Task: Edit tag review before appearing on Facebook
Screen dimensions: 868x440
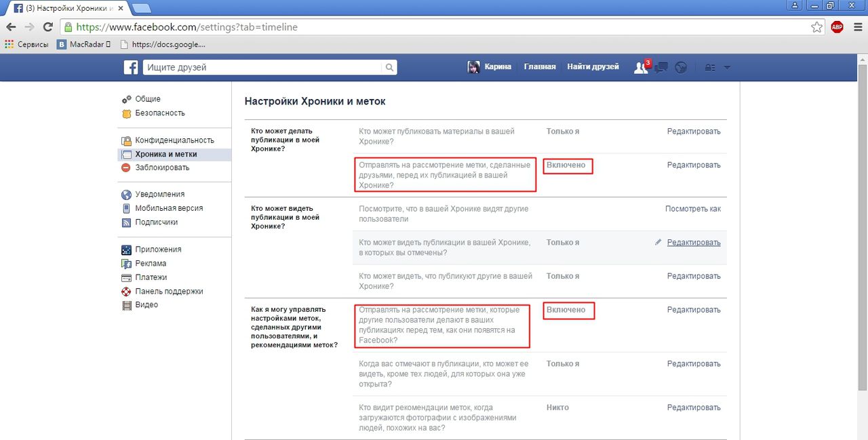Action: click(x=694, y=310)
